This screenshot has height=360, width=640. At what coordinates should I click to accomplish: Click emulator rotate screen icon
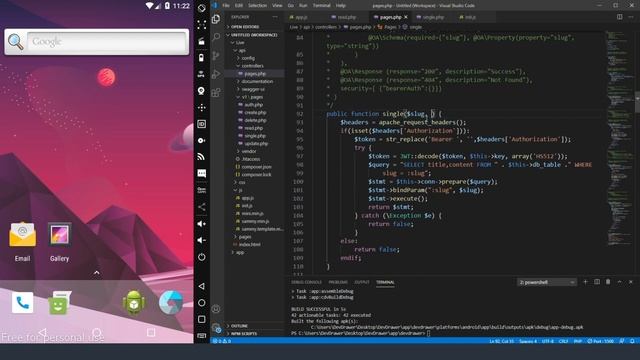(202, 8)
